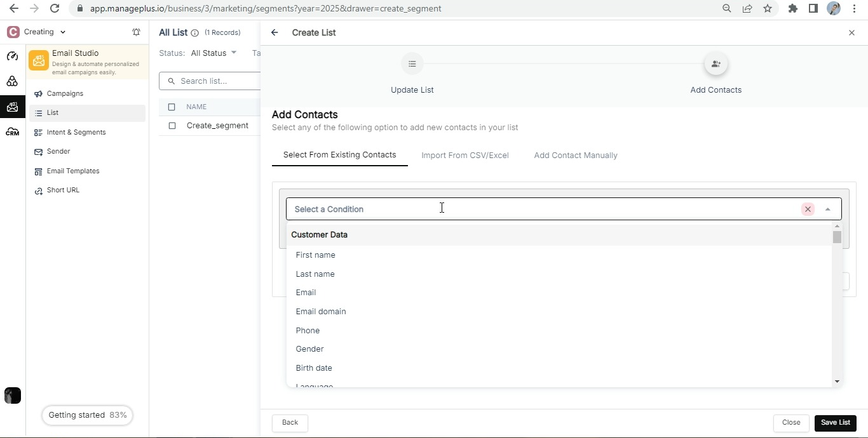Click the Save List button

(835, 423)
